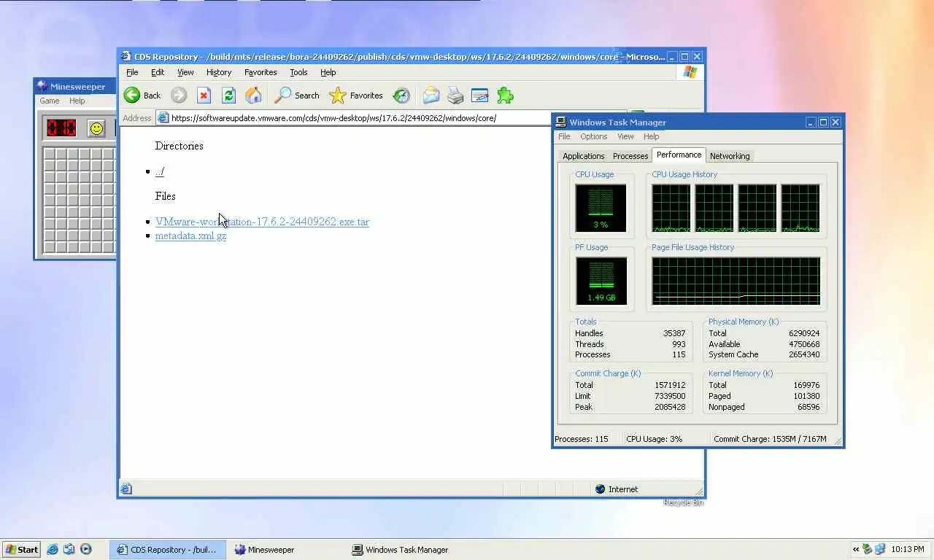The height and width of the screenshot is (560, 934).
Task: Open Task Manager's Help menu
Action: (651, 136)
